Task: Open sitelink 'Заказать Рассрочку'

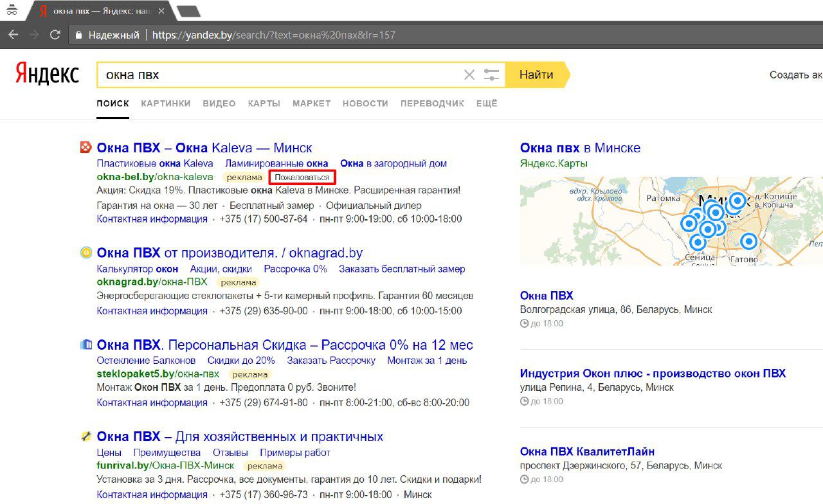Action: click(x=331, y=360)
